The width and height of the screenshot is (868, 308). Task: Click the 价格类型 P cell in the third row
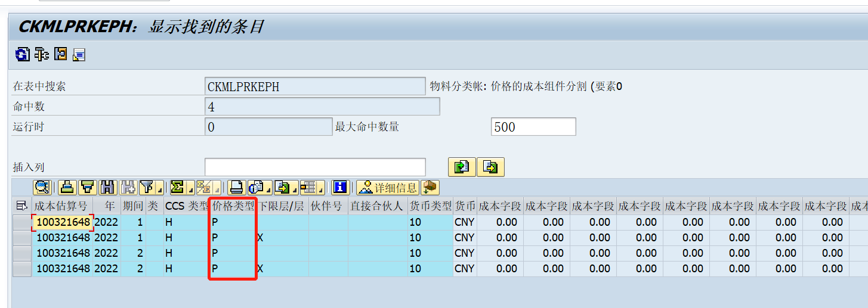click(233, 253)
